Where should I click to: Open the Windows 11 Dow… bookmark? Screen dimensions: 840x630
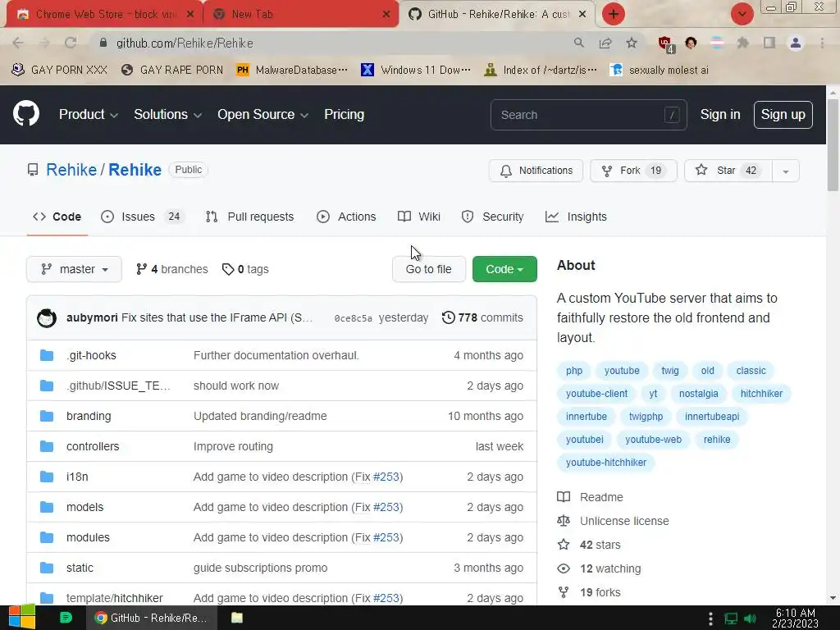click(416, 71)
